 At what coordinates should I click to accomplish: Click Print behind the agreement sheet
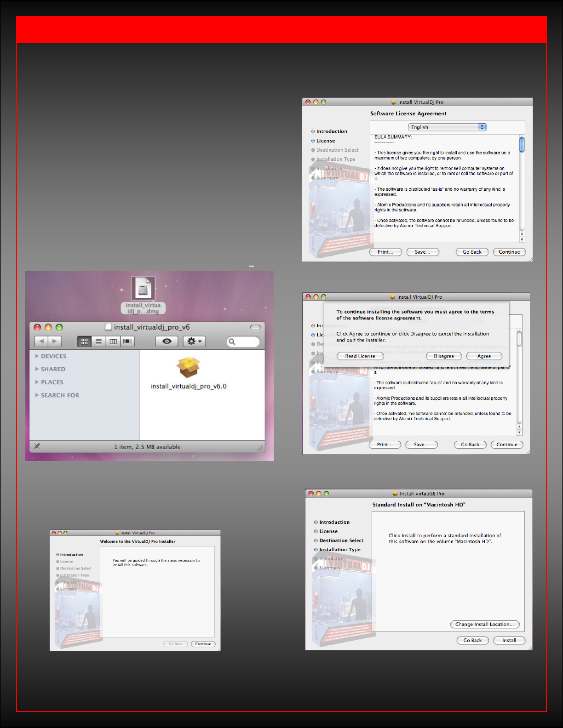tap(385, 444)
